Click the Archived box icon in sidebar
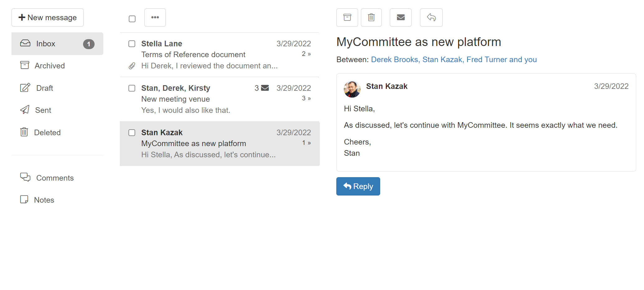This screenshot has height=290, width=644. [x=25, y=65]
